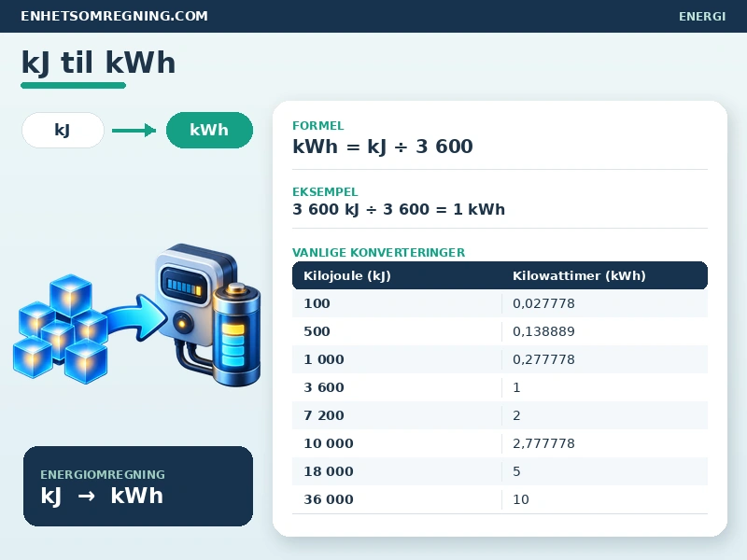The height and width of the screenshot is (560, 747).
Task: Select the 0,027778 value cell
Action: [x=605, y=303]
